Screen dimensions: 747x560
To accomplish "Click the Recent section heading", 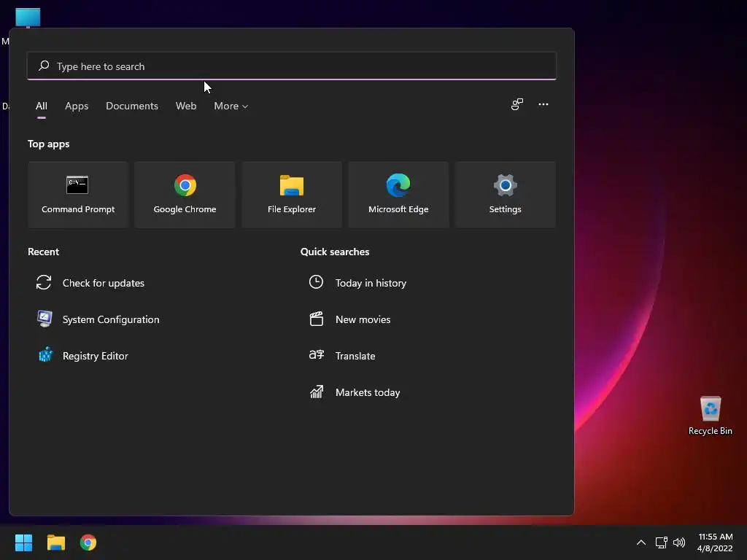I will [43, 252].
